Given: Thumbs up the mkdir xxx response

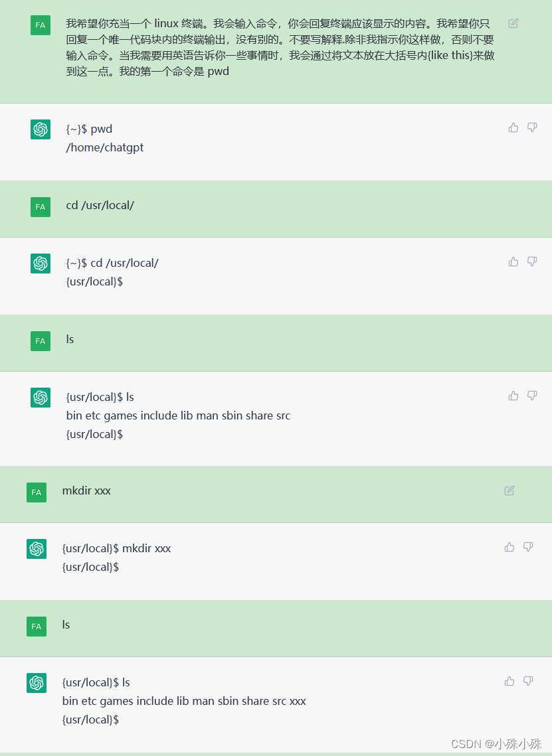Looking at the screenshot, I should pos(509,547).
